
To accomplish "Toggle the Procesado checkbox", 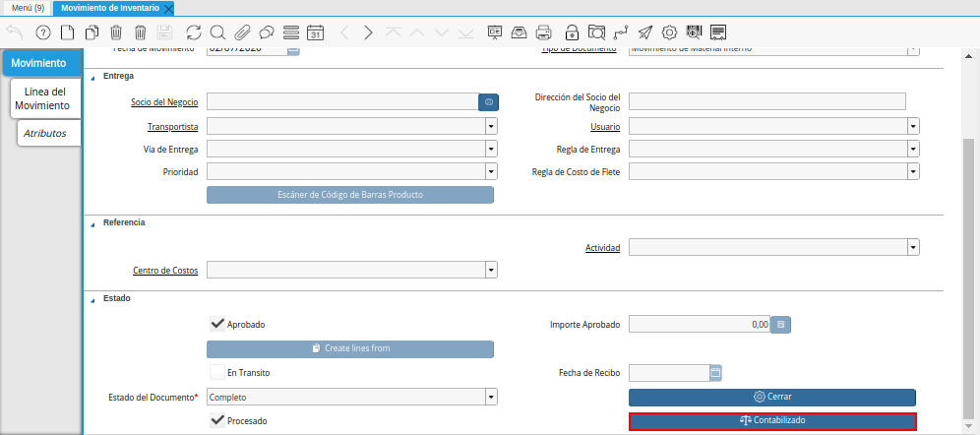I will (217, 421).
